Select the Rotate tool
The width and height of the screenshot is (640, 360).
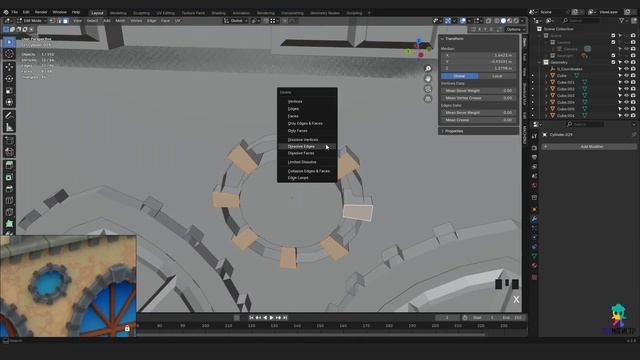pos(9,78)
